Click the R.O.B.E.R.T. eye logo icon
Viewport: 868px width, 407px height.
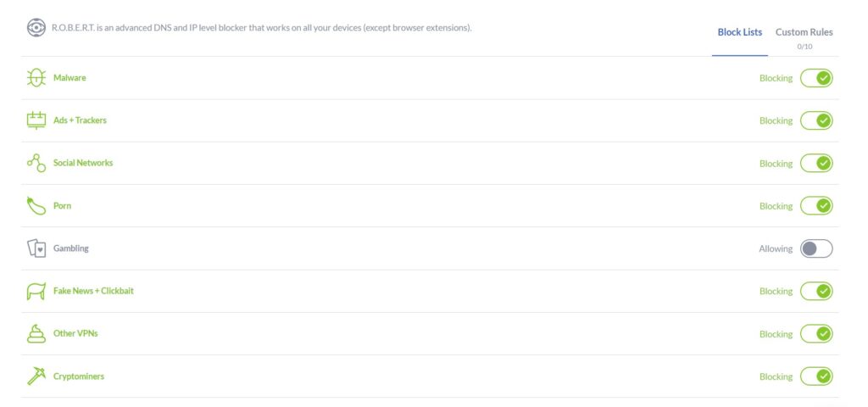click(x=36, y=28)
